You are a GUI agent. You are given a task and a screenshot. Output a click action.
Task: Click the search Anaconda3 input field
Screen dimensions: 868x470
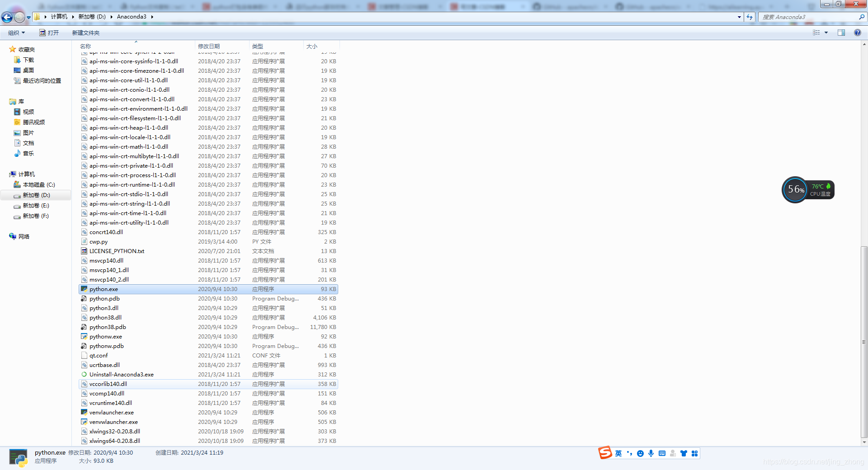808,17
